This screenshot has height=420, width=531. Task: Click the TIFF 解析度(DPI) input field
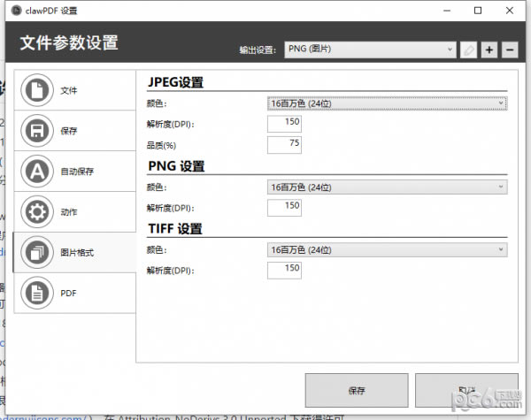coord(284,270)
